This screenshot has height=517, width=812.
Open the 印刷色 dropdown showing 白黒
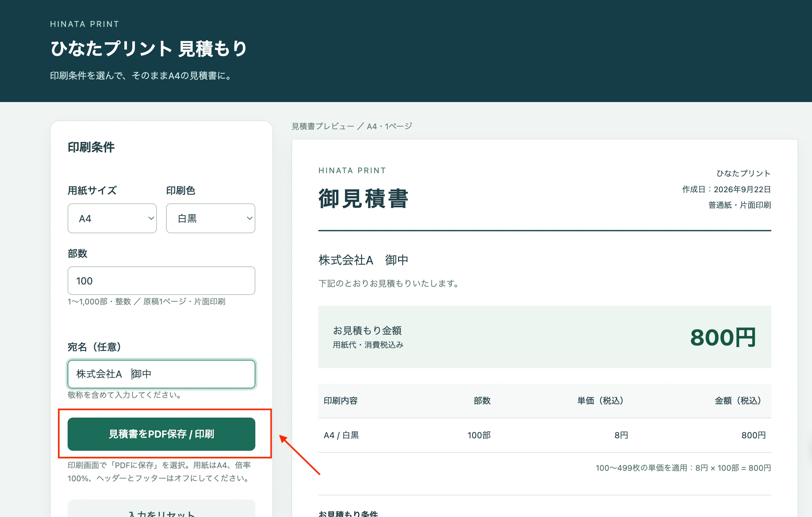210,218
